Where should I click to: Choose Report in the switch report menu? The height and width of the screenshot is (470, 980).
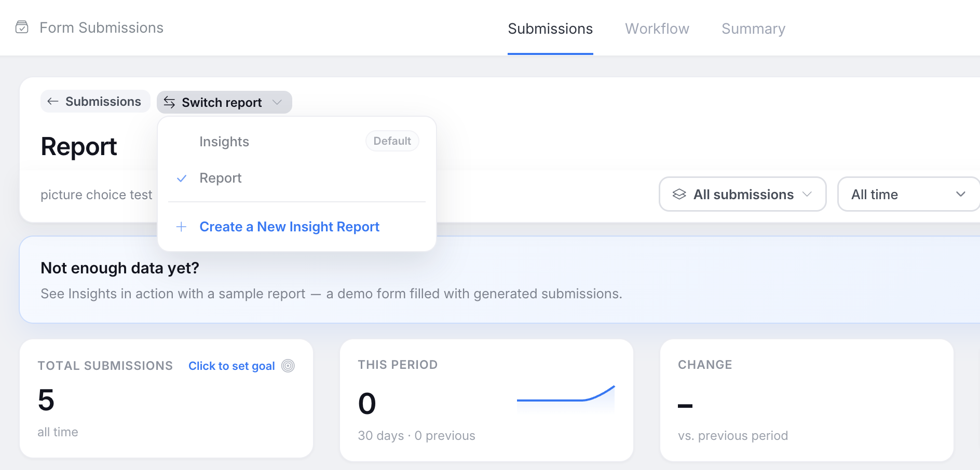[x=297, y=178]
